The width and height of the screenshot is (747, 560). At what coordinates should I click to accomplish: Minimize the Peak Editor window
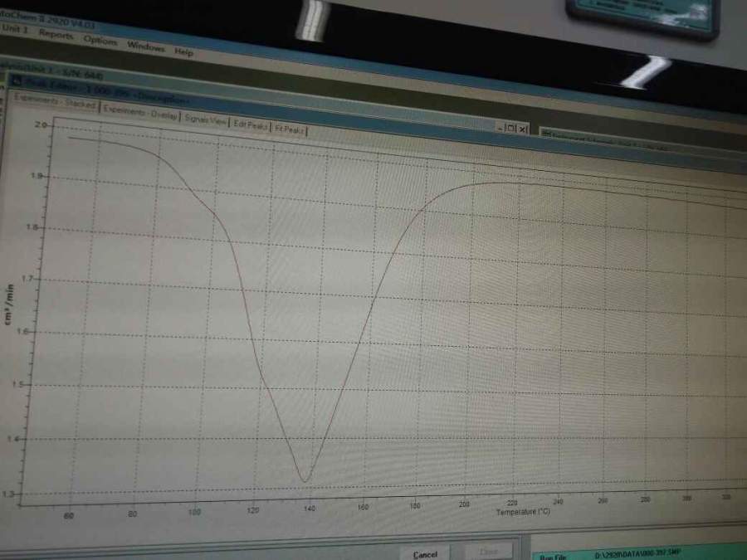point(500,128)
